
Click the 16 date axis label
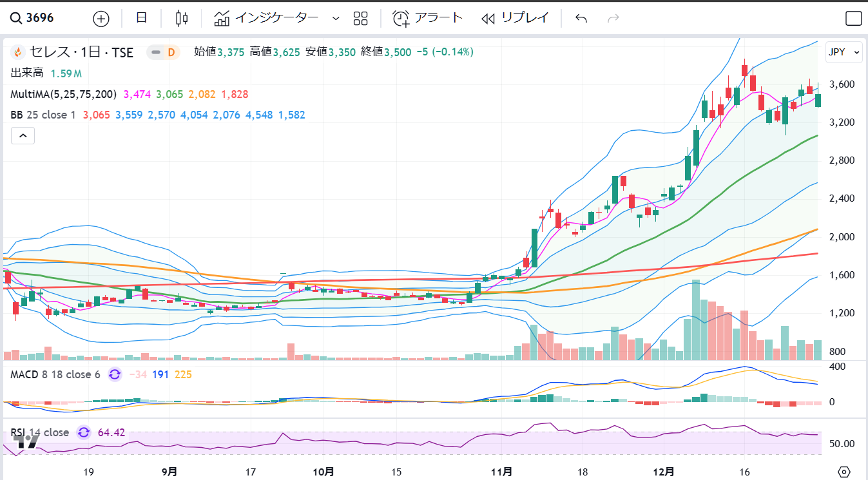(x=744, y=472)
